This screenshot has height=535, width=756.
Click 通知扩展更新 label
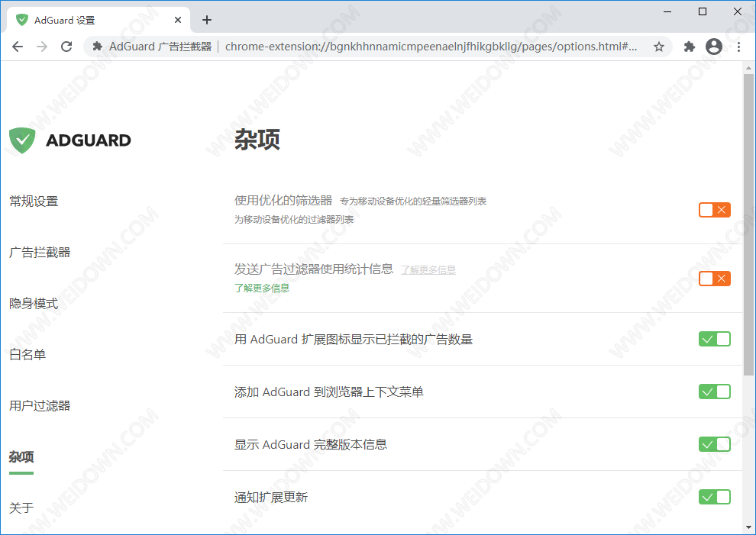click(271, 497)
